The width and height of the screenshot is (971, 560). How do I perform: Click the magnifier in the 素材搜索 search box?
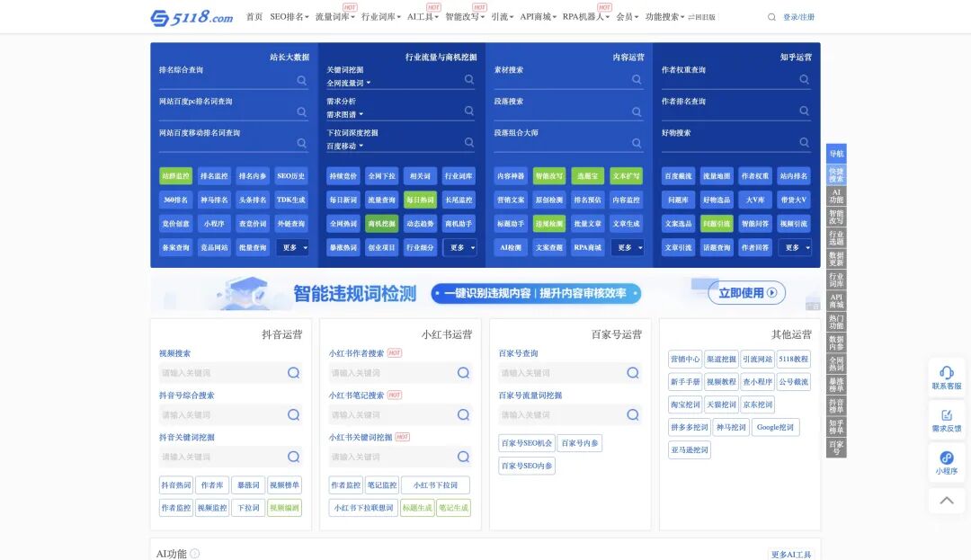coord(638,79)
